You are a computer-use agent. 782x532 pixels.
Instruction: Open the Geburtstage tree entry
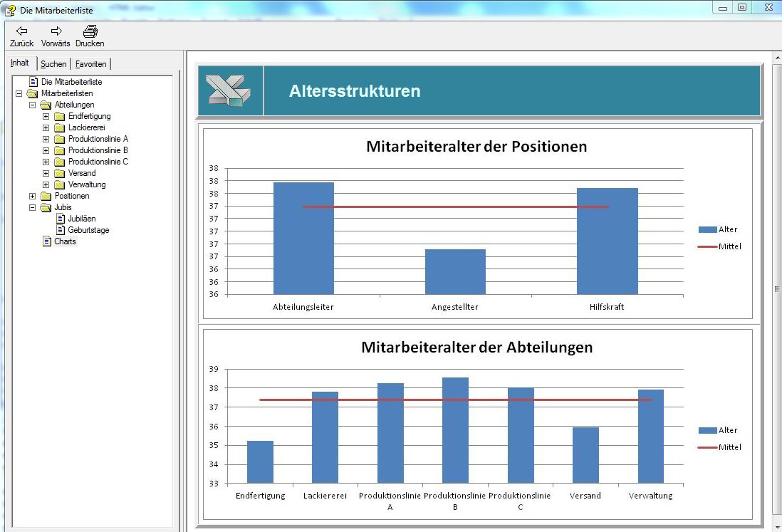pos(88,230)
